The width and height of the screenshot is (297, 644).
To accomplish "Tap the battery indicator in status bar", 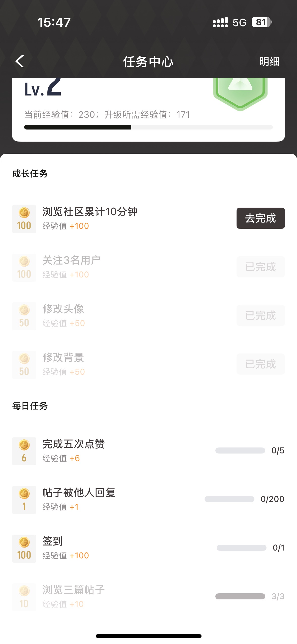I will coord(261,22).
